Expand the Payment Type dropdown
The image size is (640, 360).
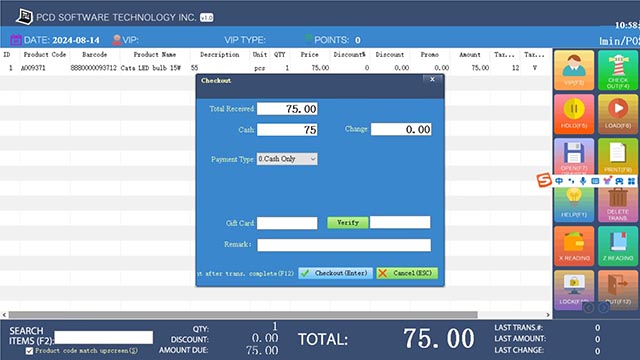287,159
